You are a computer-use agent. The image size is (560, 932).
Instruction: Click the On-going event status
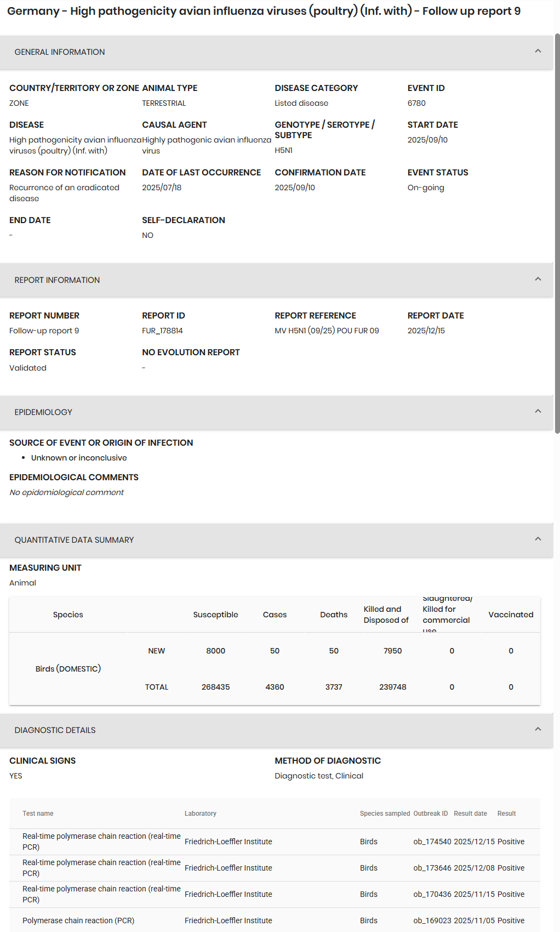pos(426,187)
